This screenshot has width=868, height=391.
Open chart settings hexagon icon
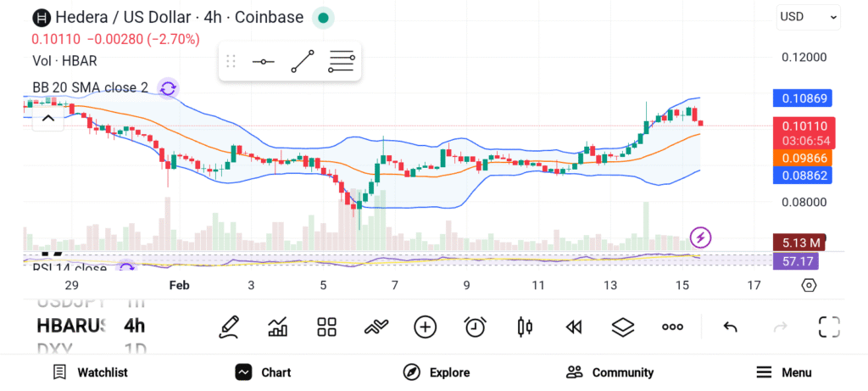pyautogui.click(x=809, y=285)
